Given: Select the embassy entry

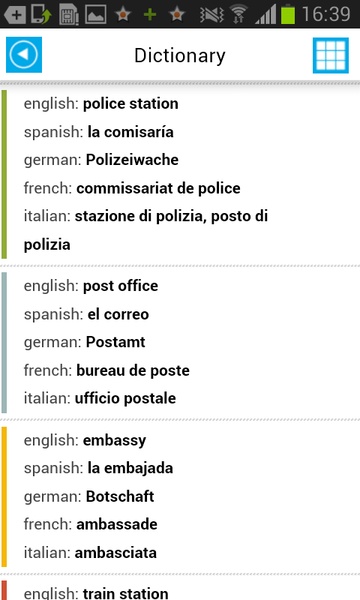Looking at the screenshot, I should [180, 496].
